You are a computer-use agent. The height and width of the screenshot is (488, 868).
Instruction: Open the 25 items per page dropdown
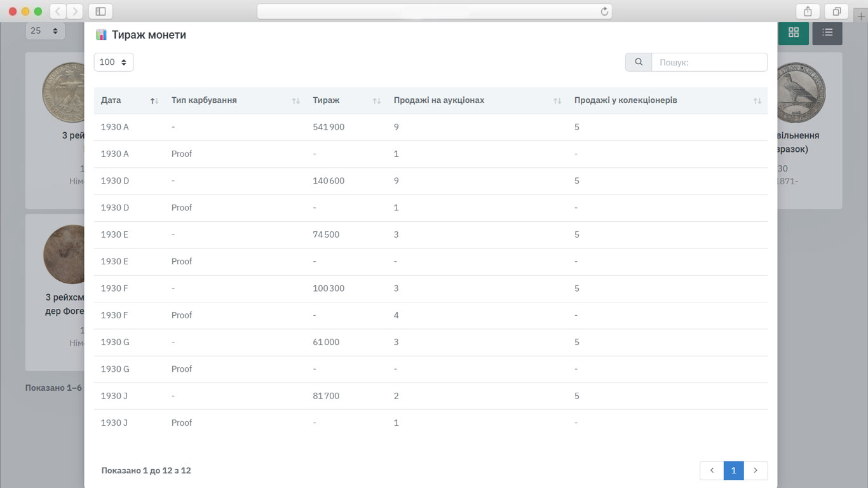(44, 30)
